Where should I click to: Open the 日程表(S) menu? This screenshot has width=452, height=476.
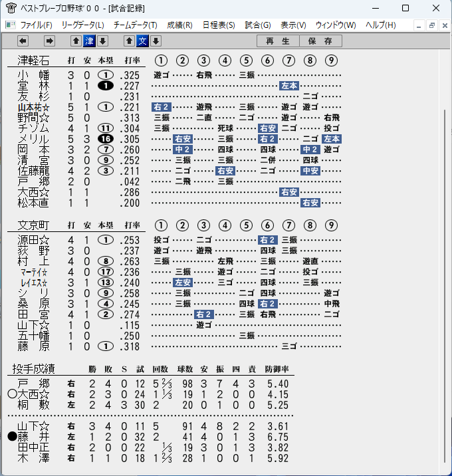coord(219,25)
